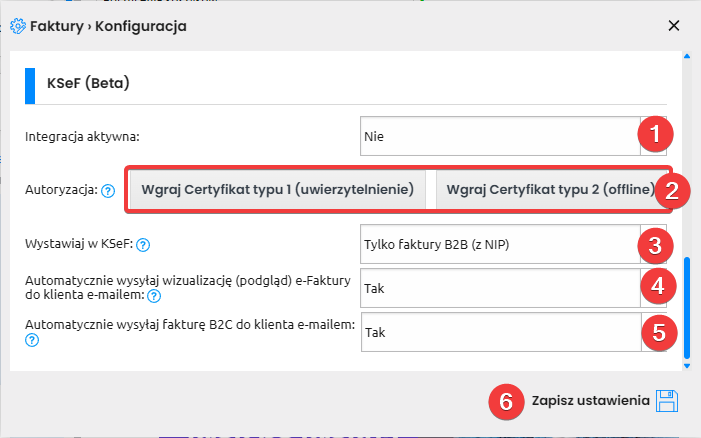Click the KSeF (Beta) section header
The height and width of the screenshot is (438, 701).
coord(89,83)
